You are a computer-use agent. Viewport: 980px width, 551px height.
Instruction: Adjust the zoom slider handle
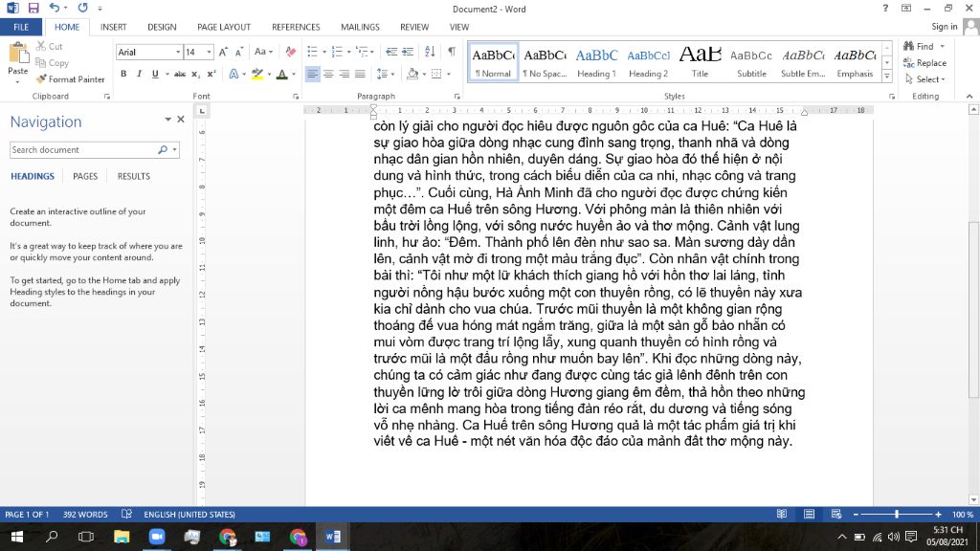(897, 514)
